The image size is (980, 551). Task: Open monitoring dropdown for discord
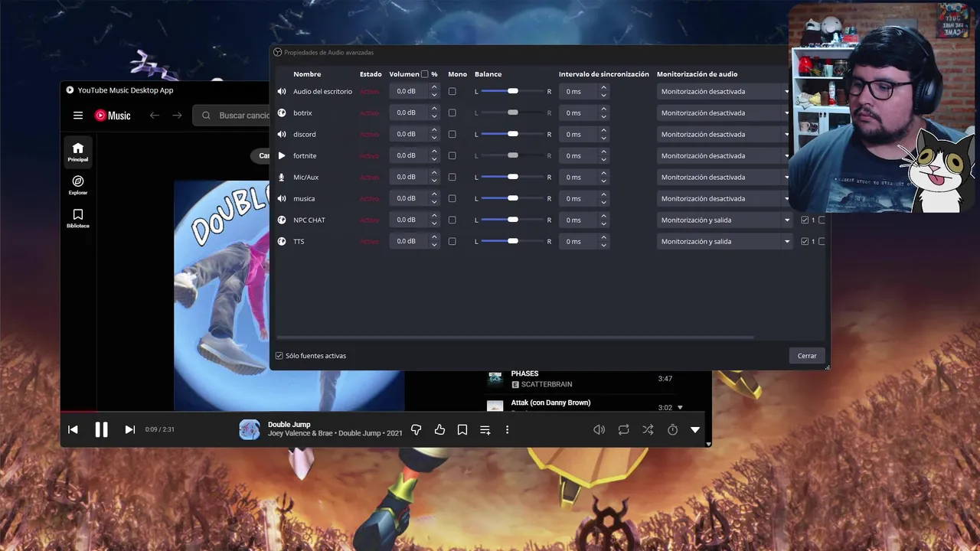tap(724, 134)
